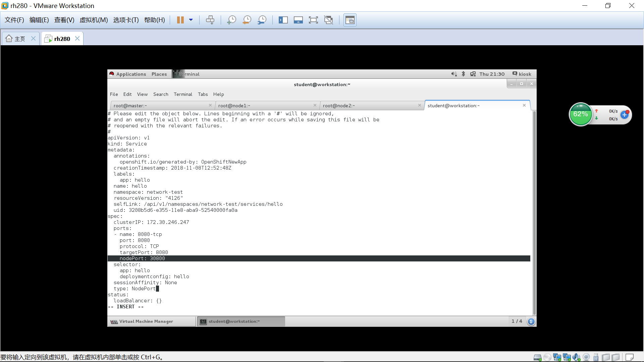Click the 62% memory accelerator ball
Viewport: 644px width, 362px height.
click(x=581, y=114)
